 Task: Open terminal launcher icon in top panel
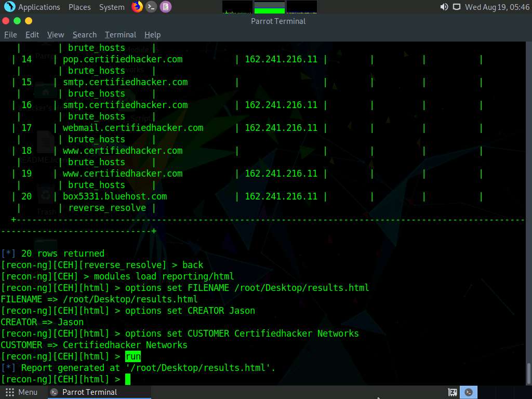(x=151, y=6)
